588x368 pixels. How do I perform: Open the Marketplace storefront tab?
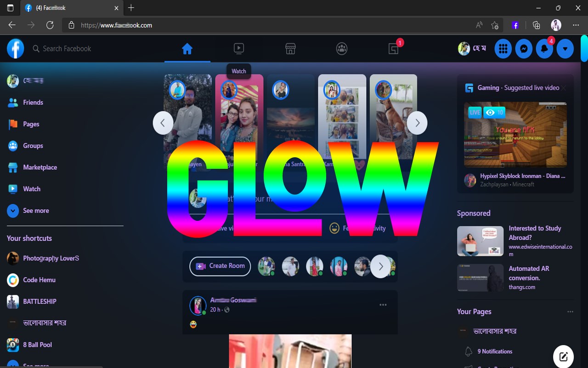[x=290, y=49]
